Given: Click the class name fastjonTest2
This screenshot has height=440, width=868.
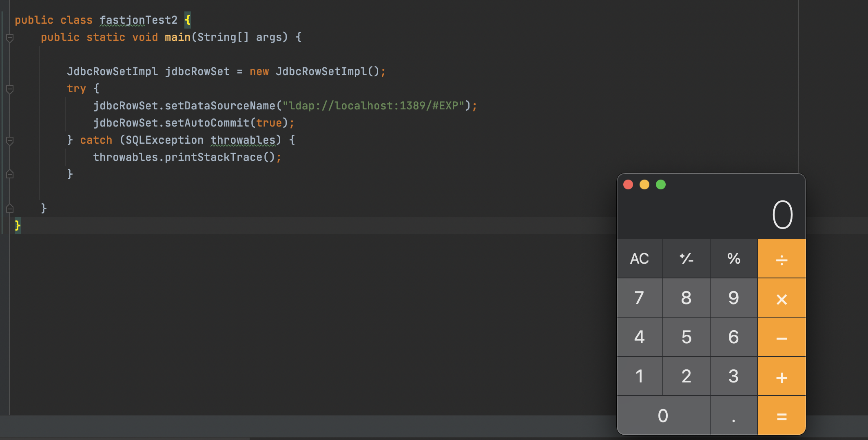Looking at the screenshot, I should (x=139, y=20).
